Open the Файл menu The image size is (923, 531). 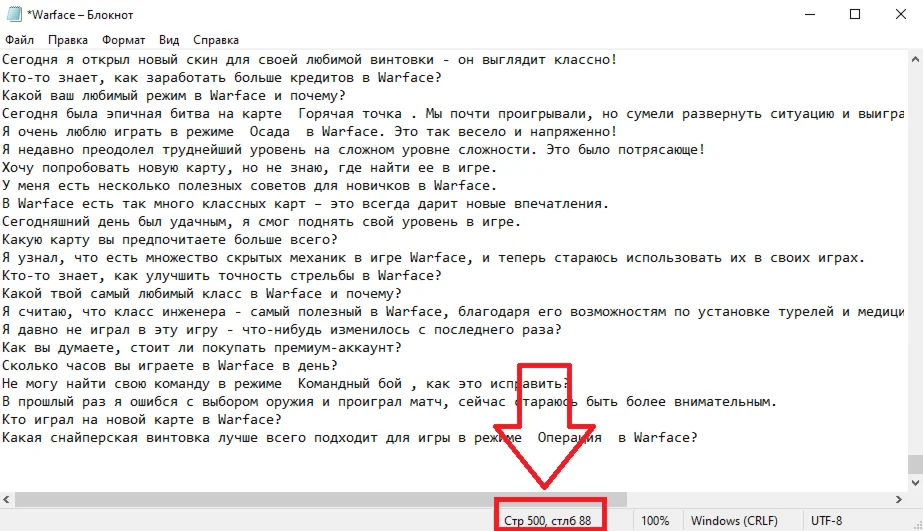(x=19, y=40)
